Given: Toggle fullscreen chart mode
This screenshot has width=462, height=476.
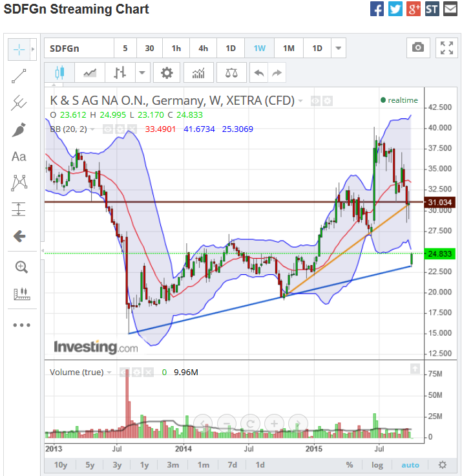Looking at the screenshot, I should 446,48.
